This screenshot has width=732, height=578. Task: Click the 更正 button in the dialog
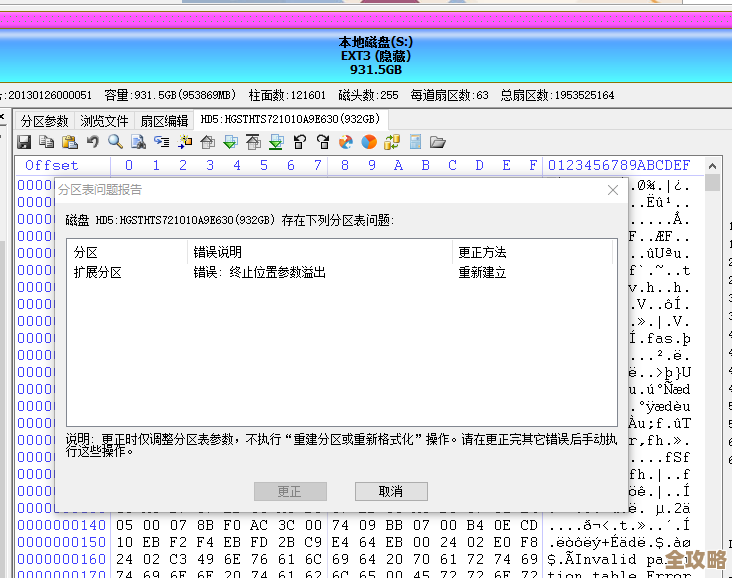click(x=290, y=491)
